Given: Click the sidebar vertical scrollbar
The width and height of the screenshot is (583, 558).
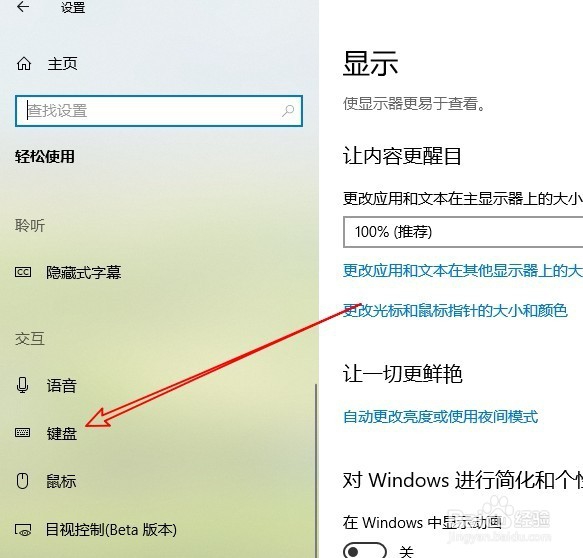Looking at the screenshot, I should point(316,470).
